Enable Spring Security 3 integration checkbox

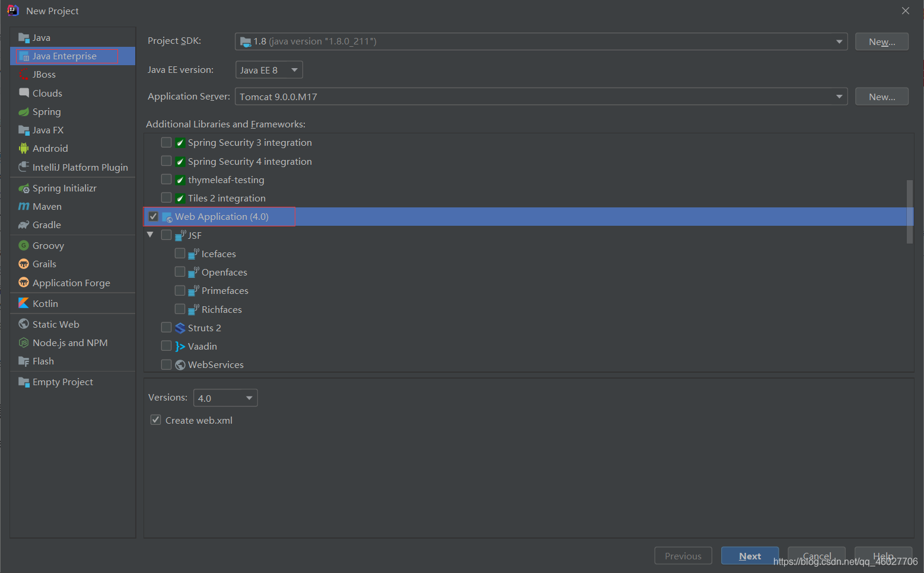(167, 142)
